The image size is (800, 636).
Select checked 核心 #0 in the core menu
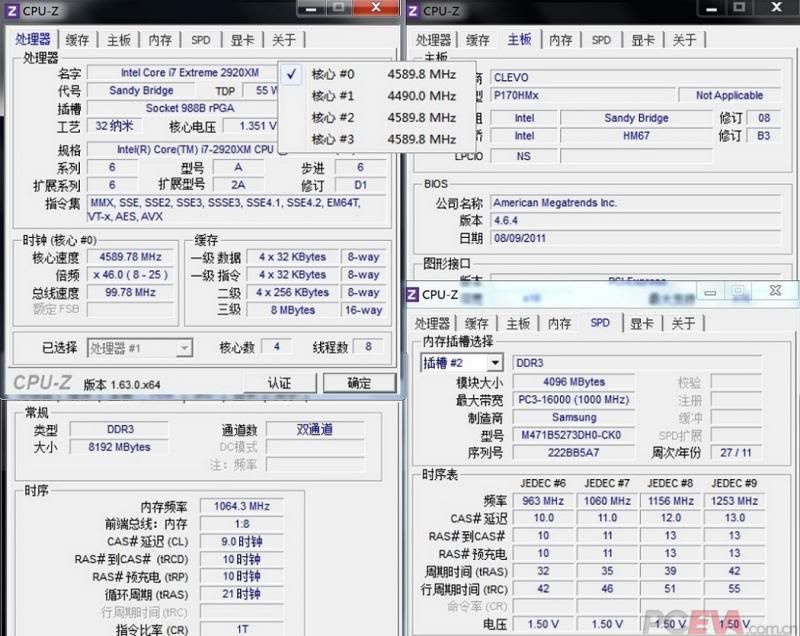[x=377, y=74]
